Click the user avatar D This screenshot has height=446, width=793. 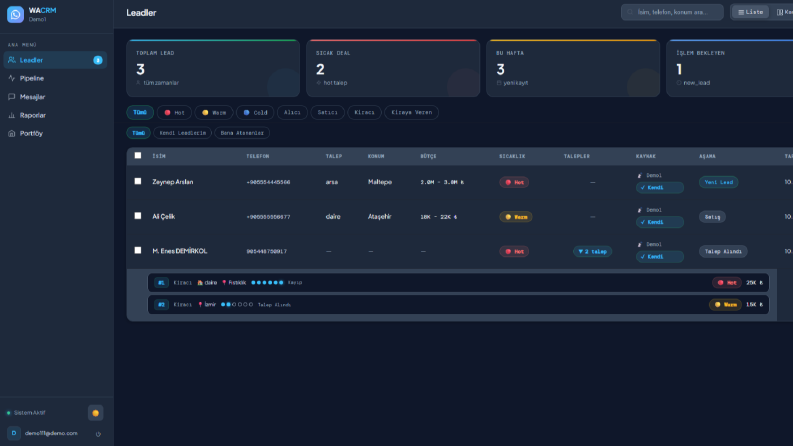pos(14,433)
